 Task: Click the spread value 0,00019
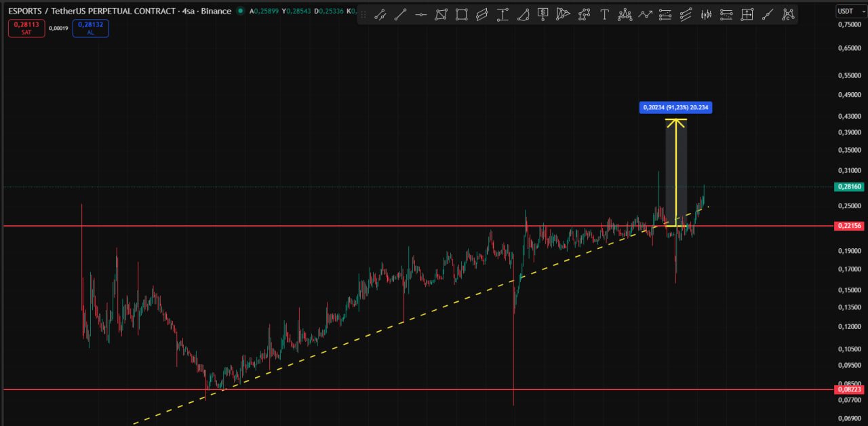[x=58, y=28]
